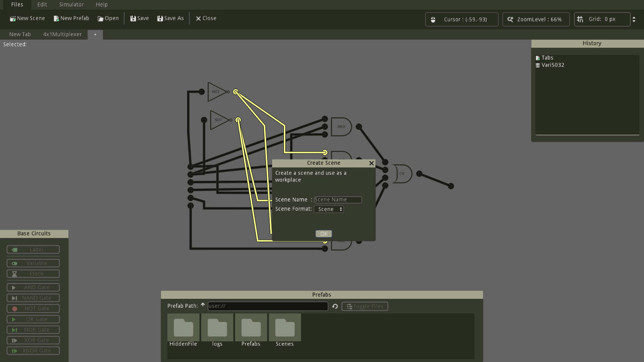Go up a directory in Prefab Path
The image size is (644, 362).
click(202, 305)
